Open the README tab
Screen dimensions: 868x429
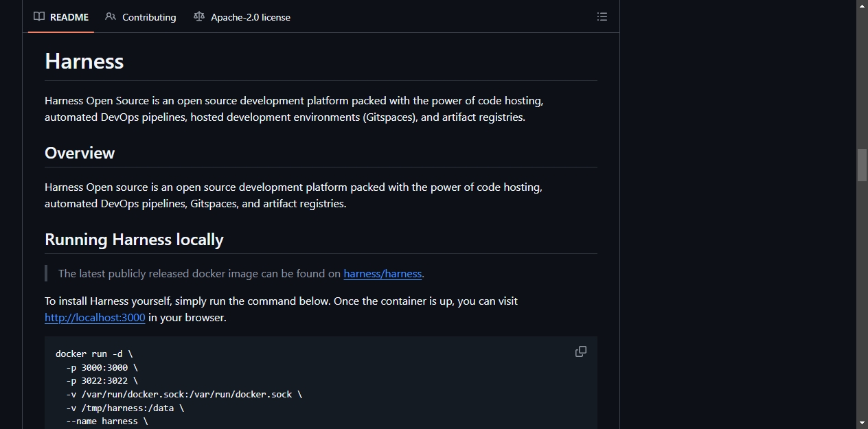click(61, 17)
